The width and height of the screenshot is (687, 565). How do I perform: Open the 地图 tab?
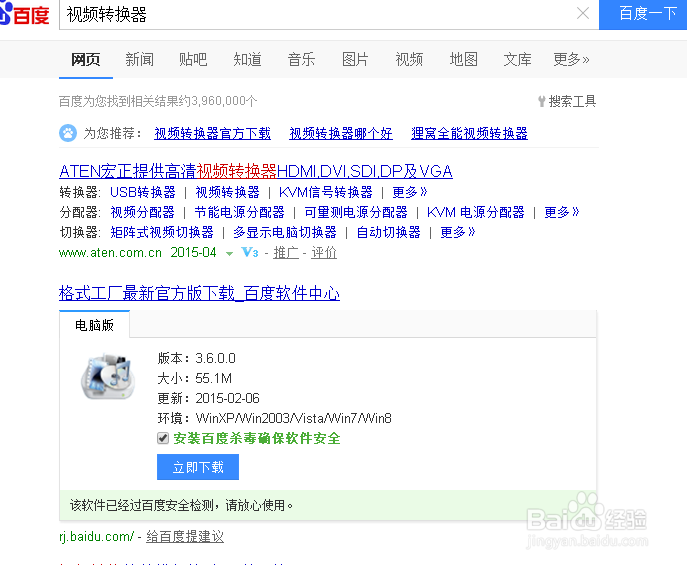point(464,59)
